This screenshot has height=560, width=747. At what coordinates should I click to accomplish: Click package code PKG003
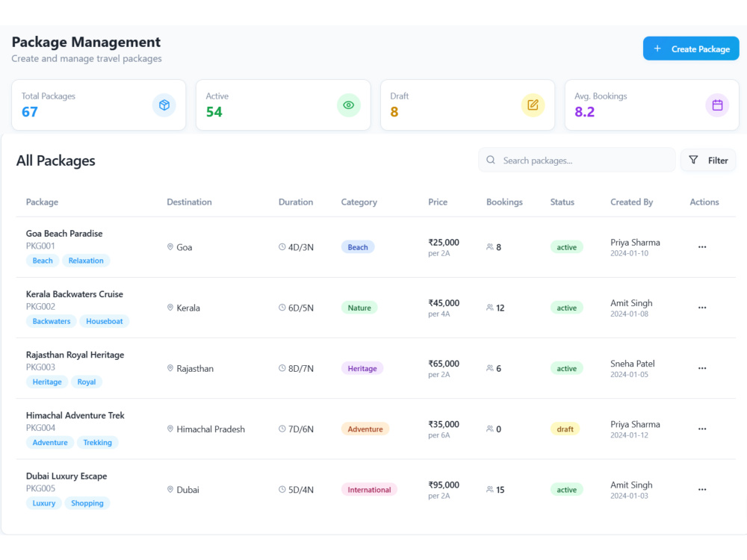pos(40,367)
